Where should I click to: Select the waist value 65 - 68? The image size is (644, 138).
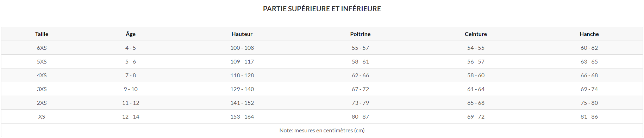[x=476, y=103]
